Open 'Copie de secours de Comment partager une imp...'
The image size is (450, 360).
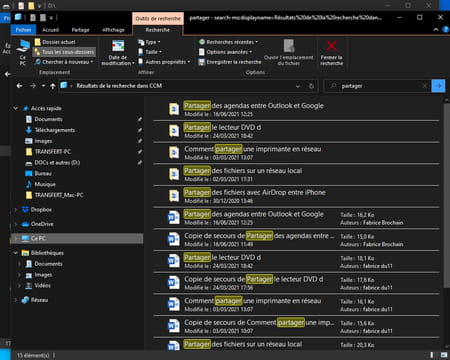pyautogui.click(x=296, y=326)
